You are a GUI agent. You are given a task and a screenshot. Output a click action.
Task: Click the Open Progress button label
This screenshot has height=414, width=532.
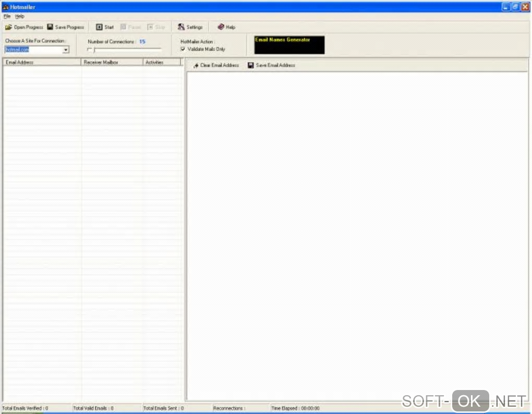(x=29, y=27)
